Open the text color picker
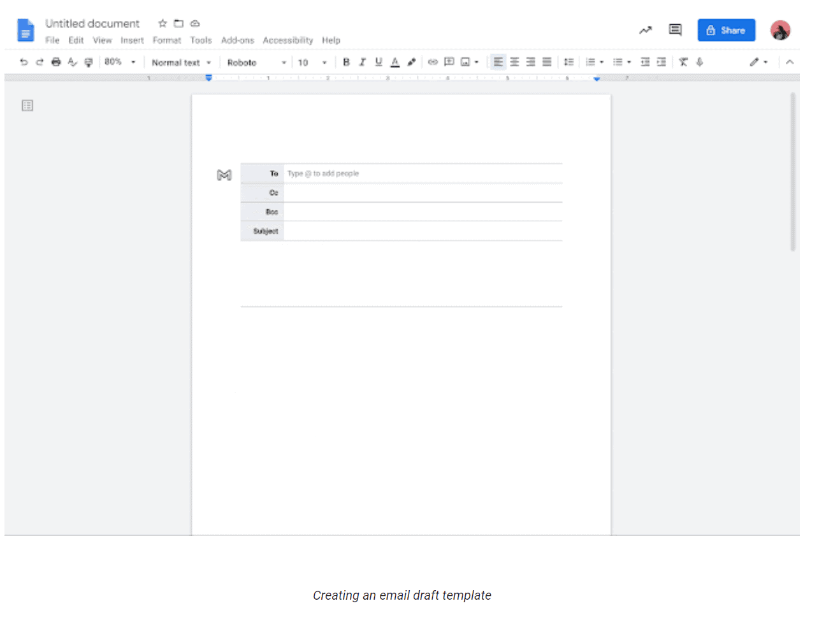Viewport: 840px width, 622px height. coord(395,62)
